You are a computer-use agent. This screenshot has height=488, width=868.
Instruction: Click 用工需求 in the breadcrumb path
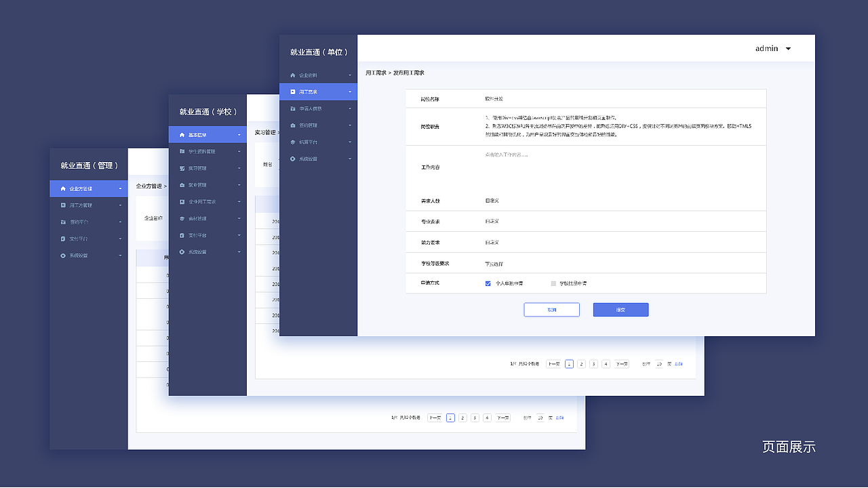point(376,73)
